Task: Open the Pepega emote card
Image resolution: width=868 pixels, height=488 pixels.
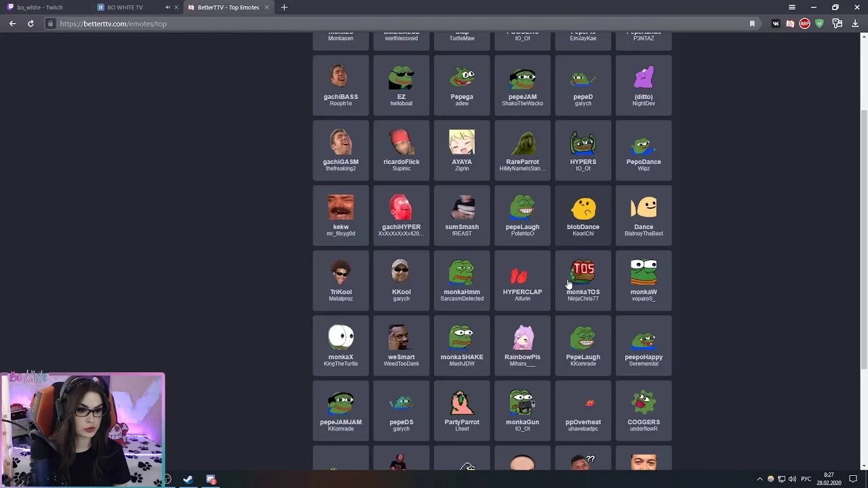Action: [x=462, y=85]
